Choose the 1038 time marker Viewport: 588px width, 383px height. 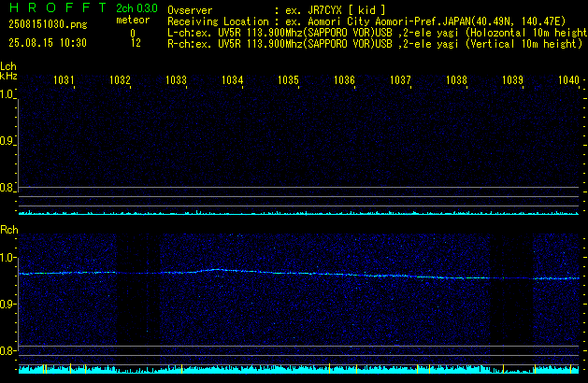click(x=456, y=80)
